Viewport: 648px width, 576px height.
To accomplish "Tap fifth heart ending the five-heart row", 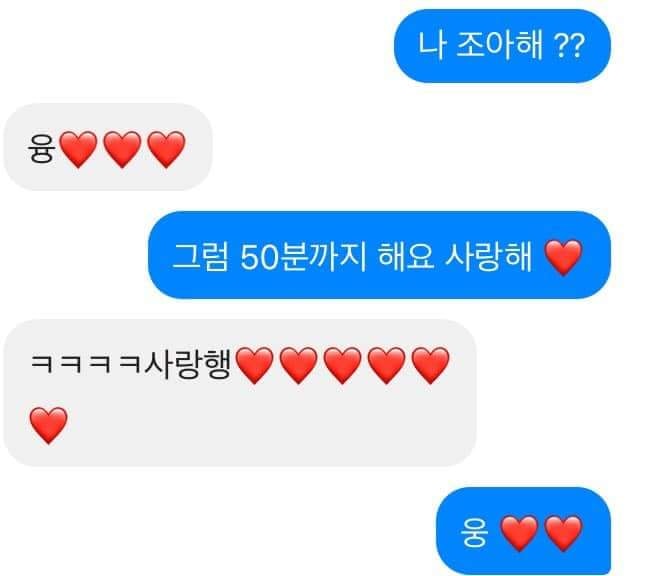I will click(431, 365).
